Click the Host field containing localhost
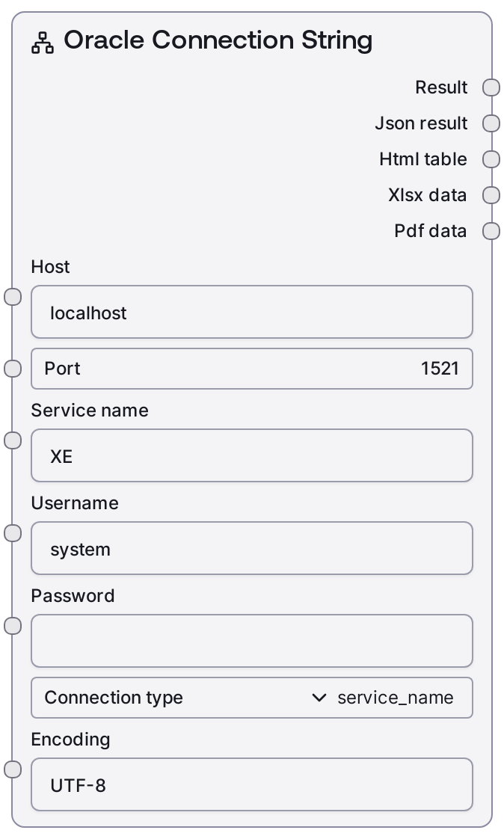504x839 pixels. (x=251, y=313)
